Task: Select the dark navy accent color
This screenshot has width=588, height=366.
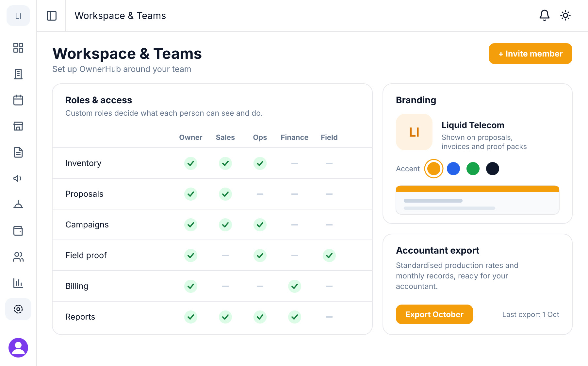Action: click(493, 169)
